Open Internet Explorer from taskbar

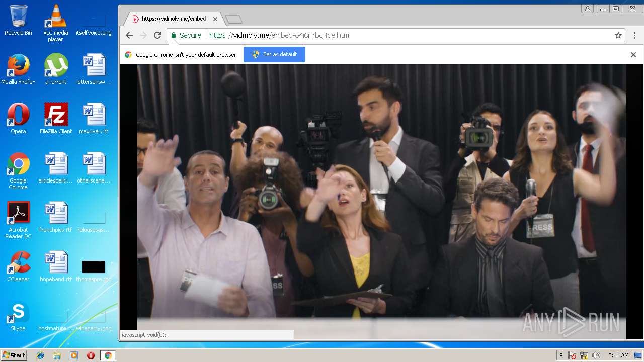(x=40, y=355)
